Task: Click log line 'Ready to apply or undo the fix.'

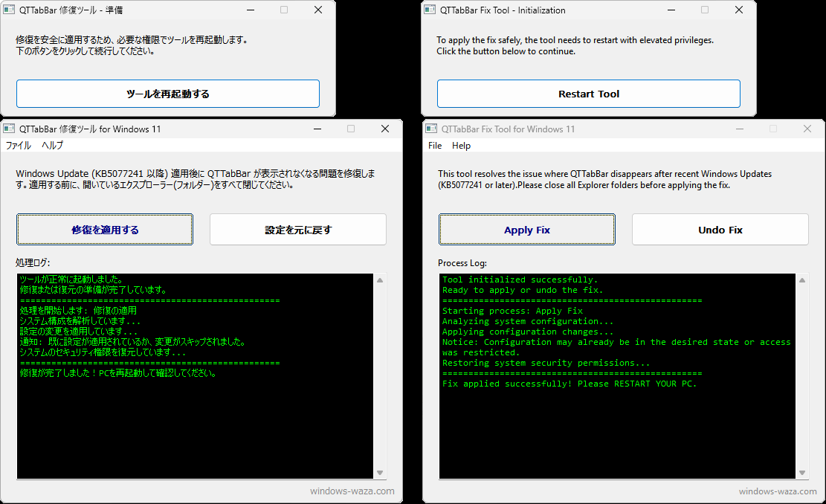Action: 523,290
